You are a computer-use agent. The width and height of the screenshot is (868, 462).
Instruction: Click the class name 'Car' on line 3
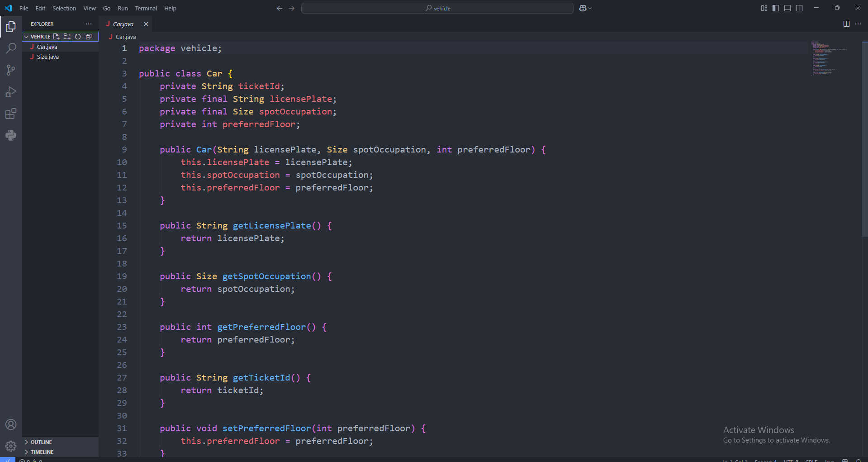point(214,74)
